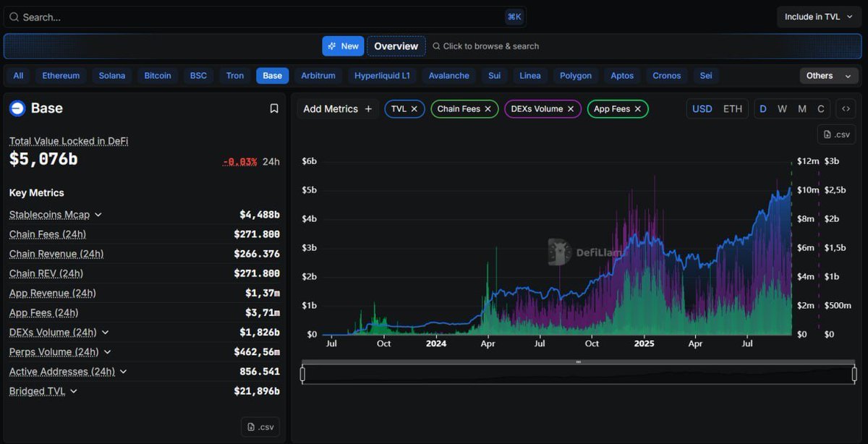Remove the Chain Fees metric chip
The image size is (868, 444).
[x=488, y=108]
